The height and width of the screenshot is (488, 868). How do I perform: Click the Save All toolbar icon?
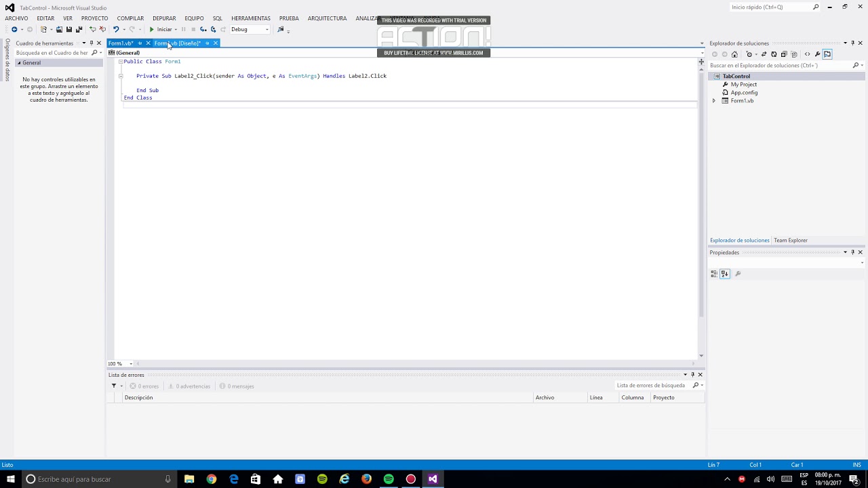79,29
